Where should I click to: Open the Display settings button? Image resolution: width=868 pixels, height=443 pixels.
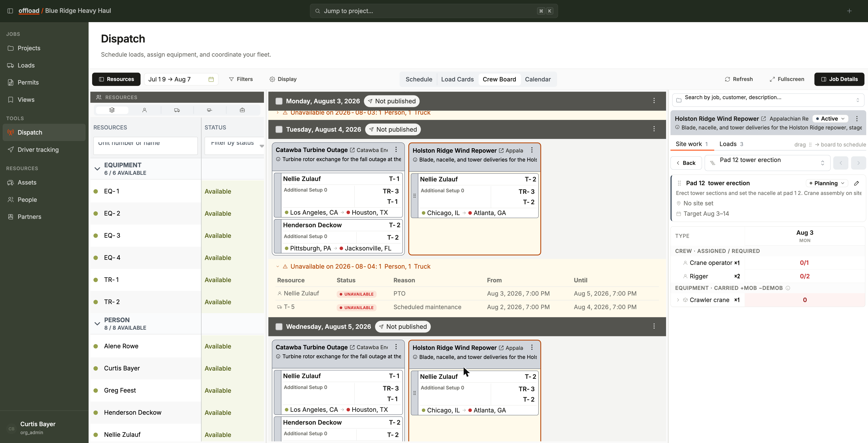(283, 79)
